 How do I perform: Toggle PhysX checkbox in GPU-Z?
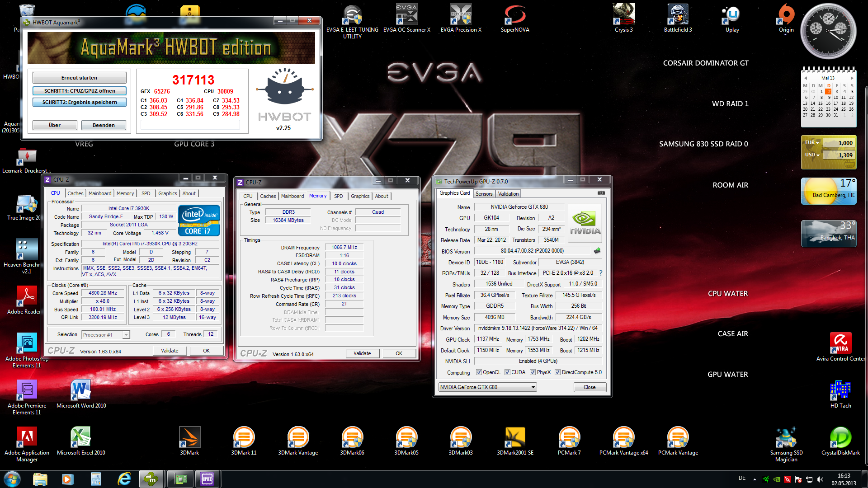(x=533, y=372)
